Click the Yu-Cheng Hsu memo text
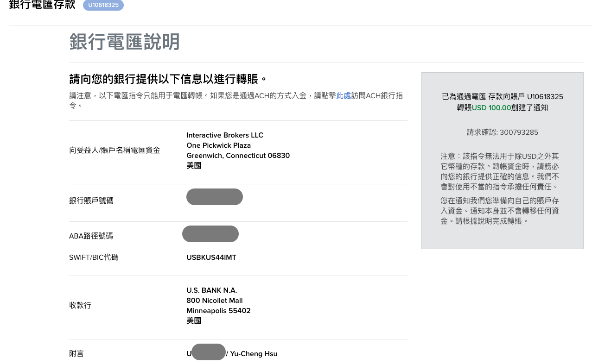This screenshot has width=592, height=364. tap(254, 354)
